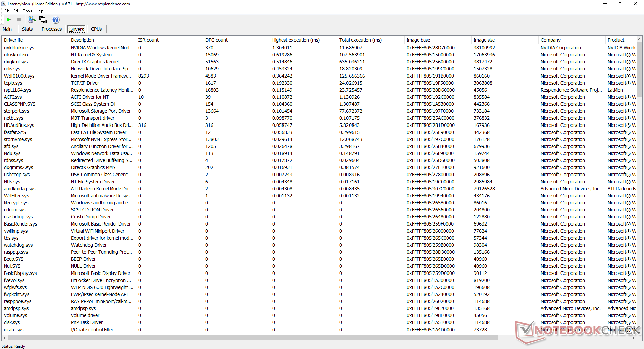Click the vertical scrollbar up arrow

[x=639, y=39]
